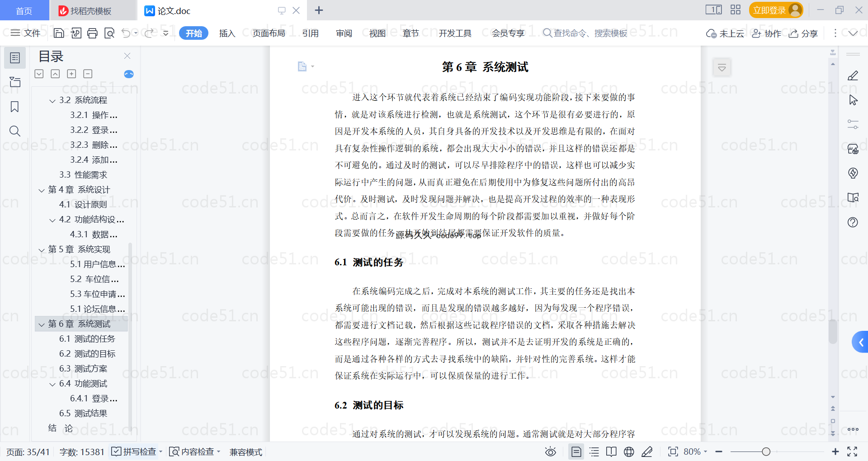This screenshot has width=868, height=461.
Task: Switch to the 插入 tab
Action: (227, 33)
